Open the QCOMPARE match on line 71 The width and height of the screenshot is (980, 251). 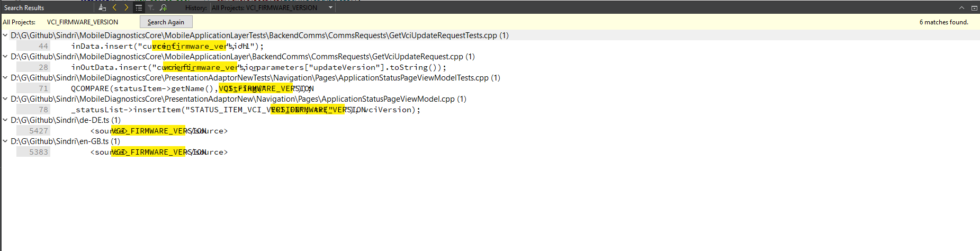192,88
